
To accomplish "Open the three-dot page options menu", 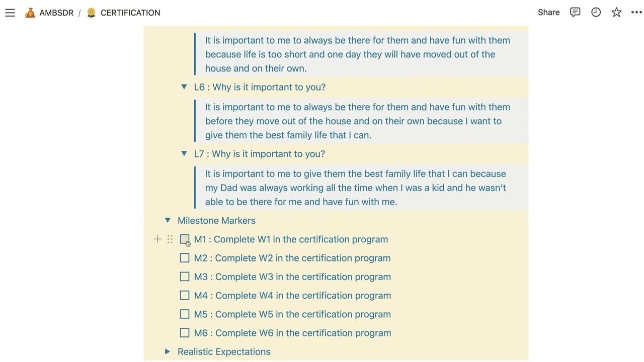I will [x=636, y=13].
